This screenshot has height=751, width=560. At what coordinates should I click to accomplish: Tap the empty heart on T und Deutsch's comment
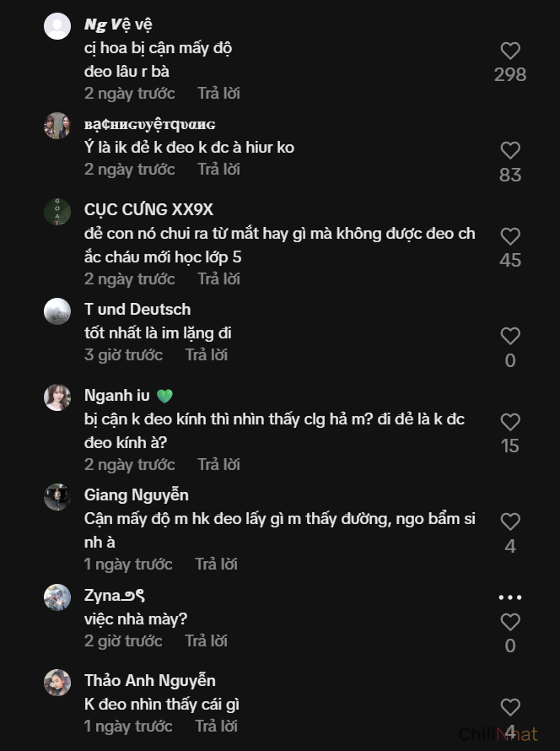510,336
